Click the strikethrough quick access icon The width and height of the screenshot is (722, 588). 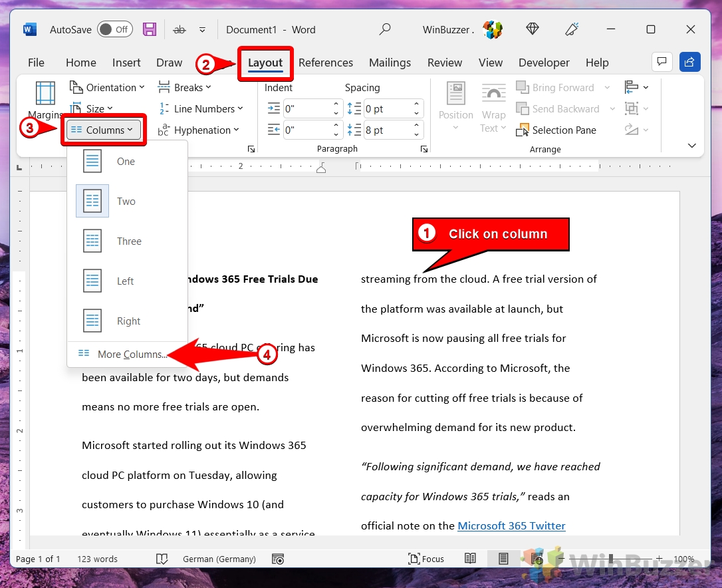click(179, 30)
